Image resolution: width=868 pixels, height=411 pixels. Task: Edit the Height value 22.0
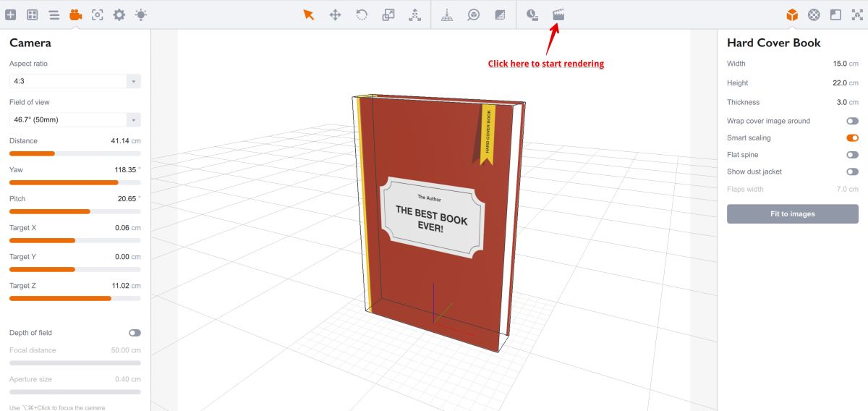[840, 82]
